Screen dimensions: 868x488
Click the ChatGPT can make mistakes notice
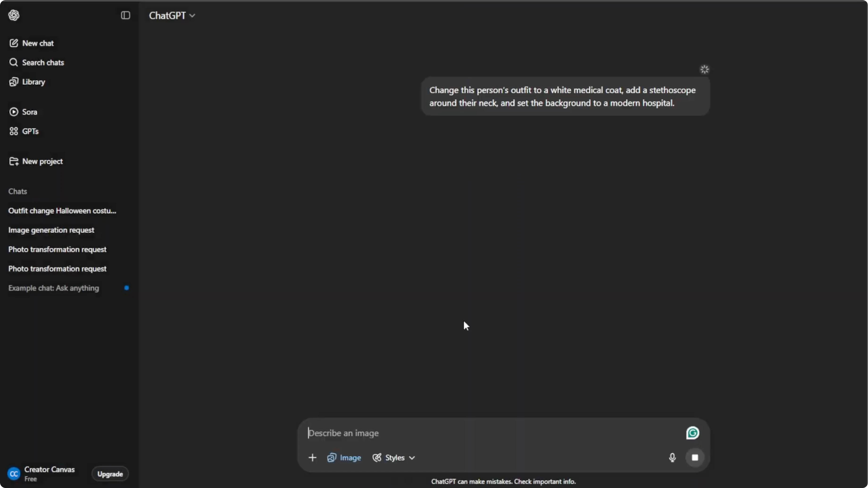point(503,482)
